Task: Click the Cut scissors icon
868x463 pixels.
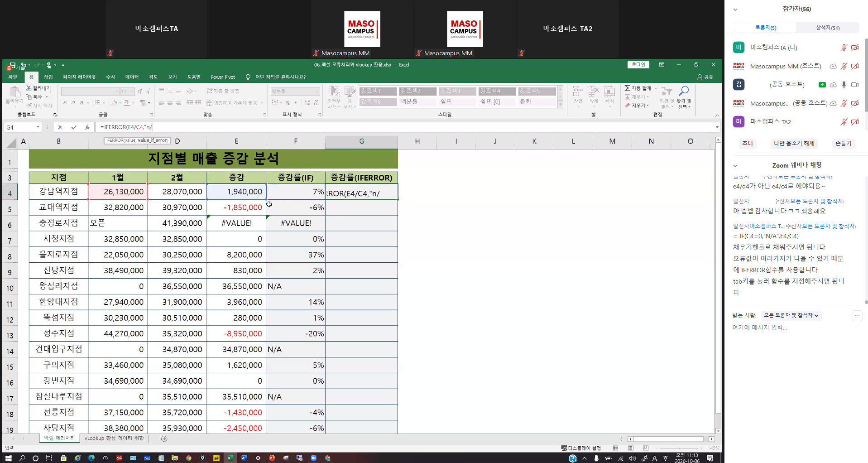Action: [x=29, y=88]
